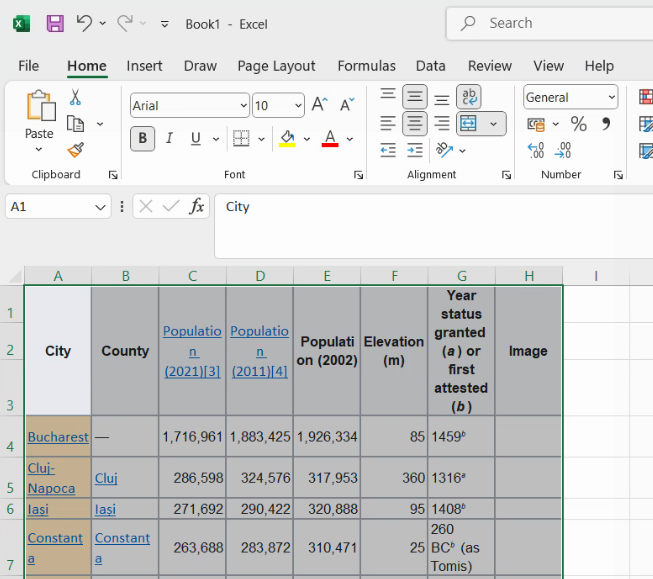Click the Insert Function fx icon
The height and width of the screenshot is (579, 653).
click(197, 207)
